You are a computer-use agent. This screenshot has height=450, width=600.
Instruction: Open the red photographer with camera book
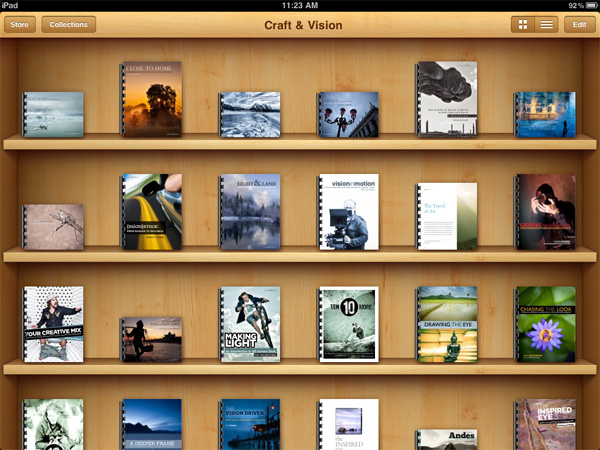[x=545, y=212]
